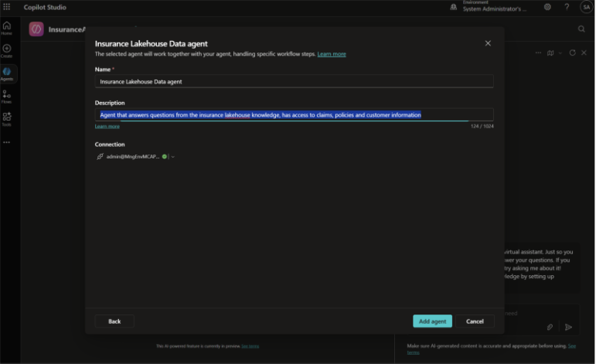Click the Description text field
This screenshot has width=596, height=364.
295,114
